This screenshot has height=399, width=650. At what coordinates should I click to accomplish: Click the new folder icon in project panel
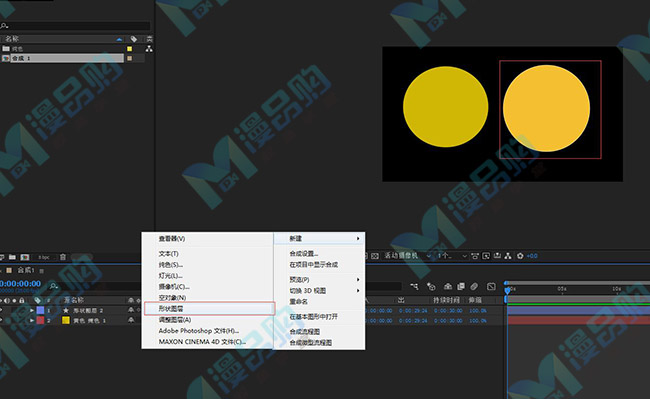[x=12, y=257]
